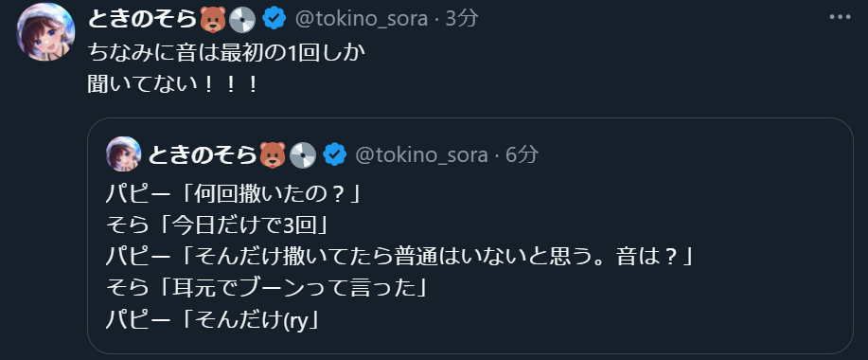Click the verified badge in the quoted tweet
This screenshot has height=360, width=868.
(x=334, y=154)
